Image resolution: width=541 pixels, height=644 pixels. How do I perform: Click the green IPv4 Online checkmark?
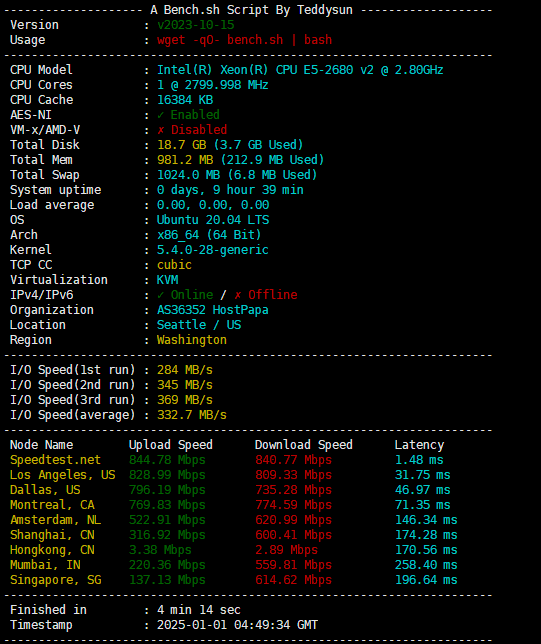click(161, 295)
